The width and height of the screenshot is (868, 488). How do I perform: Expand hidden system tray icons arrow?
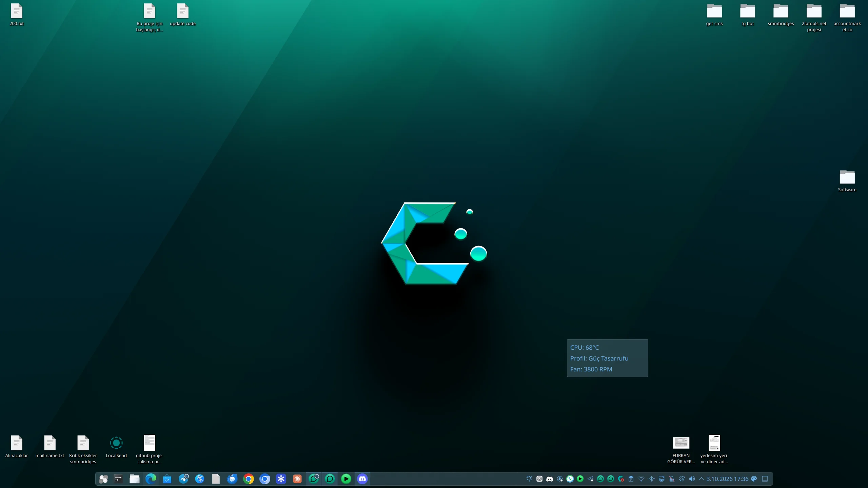point(702,479)
